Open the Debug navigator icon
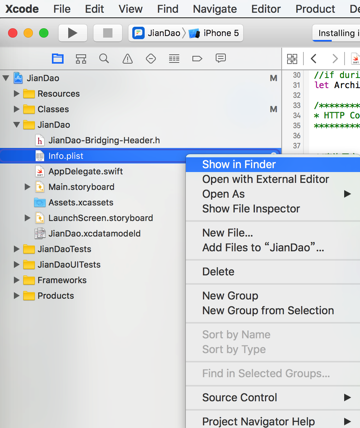360x428 pixels. click(174, 59)
